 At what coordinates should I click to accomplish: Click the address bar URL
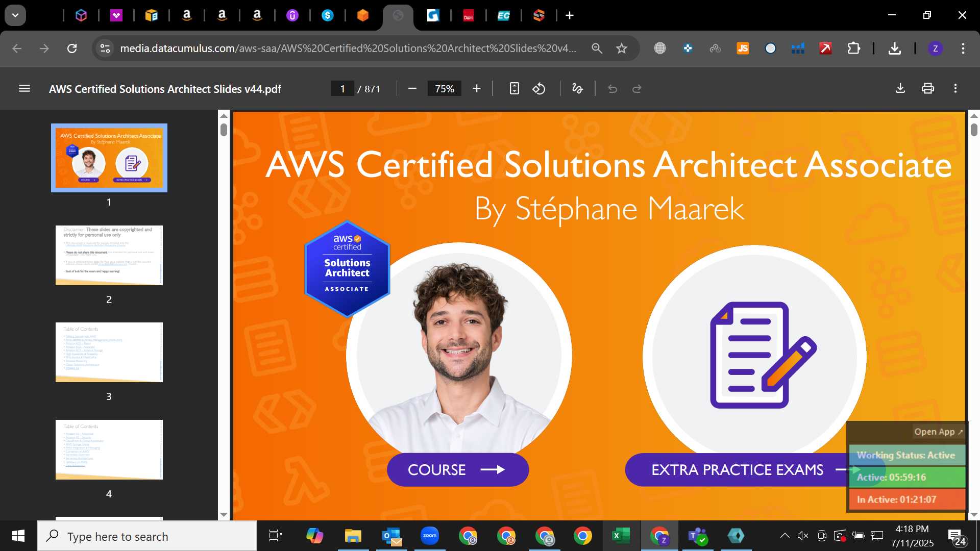(348, 48)
